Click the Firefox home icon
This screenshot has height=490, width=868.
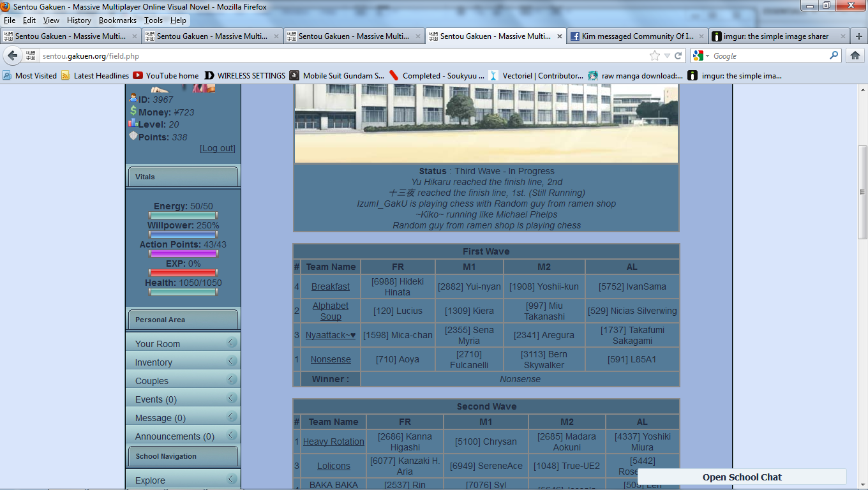tap(855, 56)
